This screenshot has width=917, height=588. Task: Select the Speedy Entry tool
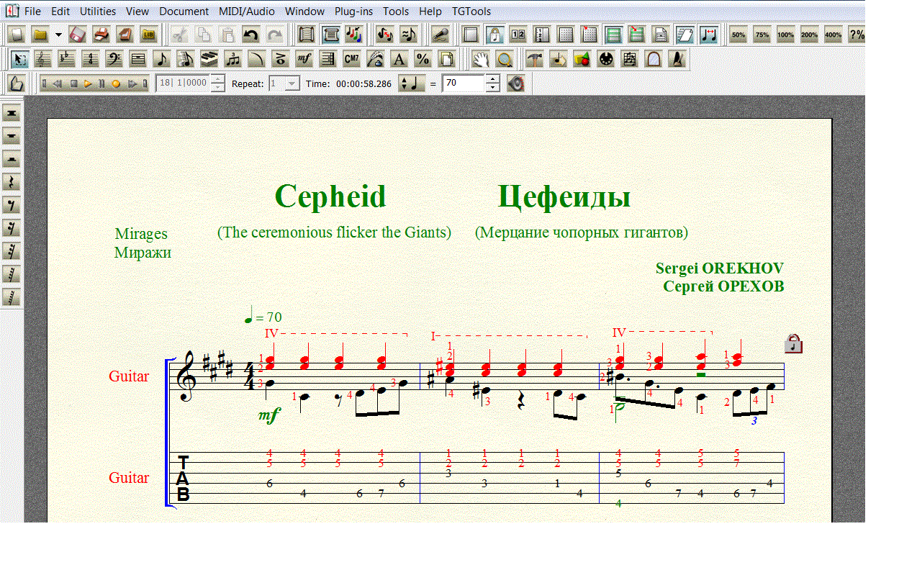point(185,59)
